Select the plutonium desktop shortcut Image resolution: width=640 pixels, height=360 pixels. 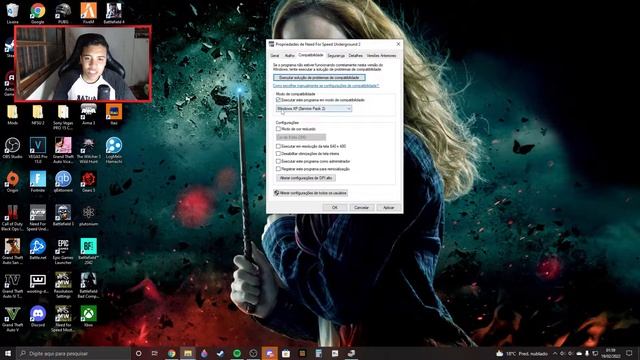(88, 216)
